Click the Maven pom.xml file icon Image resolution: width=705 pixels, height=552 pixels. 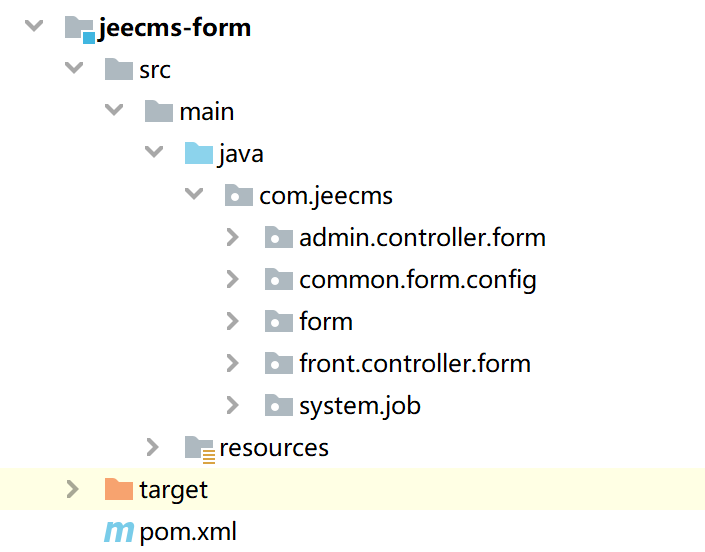(119, 531)
